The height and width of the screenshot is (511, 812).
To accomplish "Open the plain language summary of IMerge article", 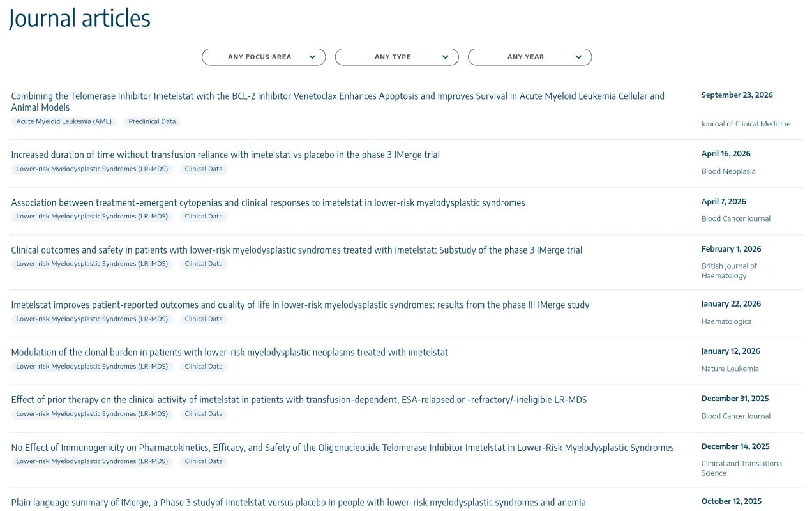I will point(298,502).
